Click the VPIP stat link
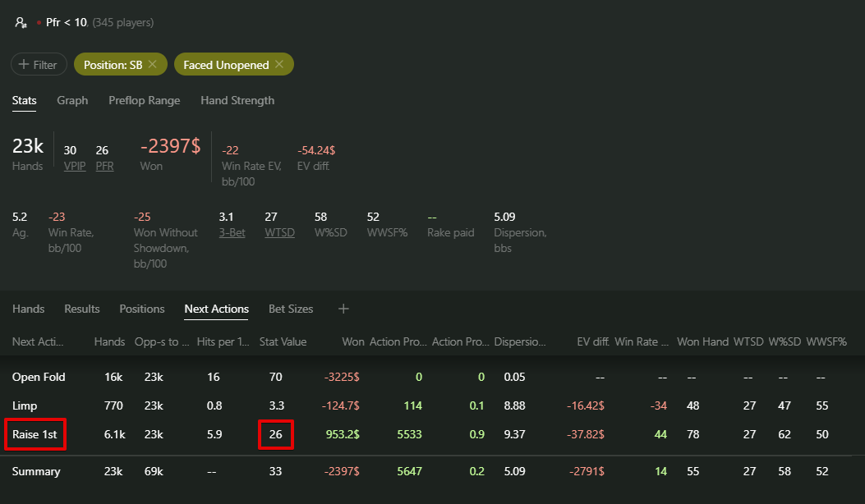 point(75,166)
